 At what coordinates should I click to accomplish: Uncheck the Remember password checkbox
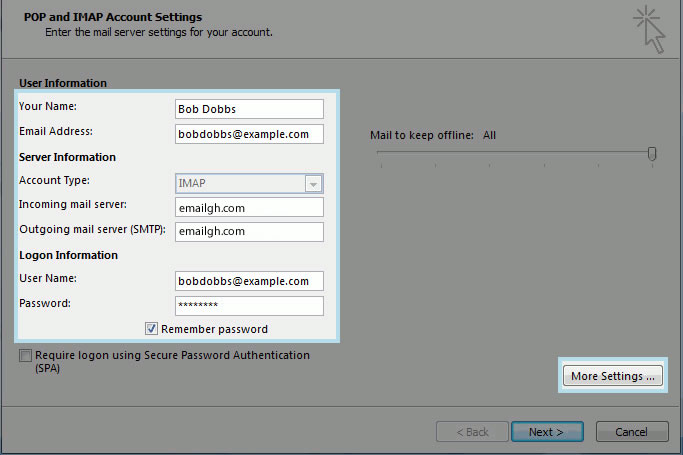point(151,329)
